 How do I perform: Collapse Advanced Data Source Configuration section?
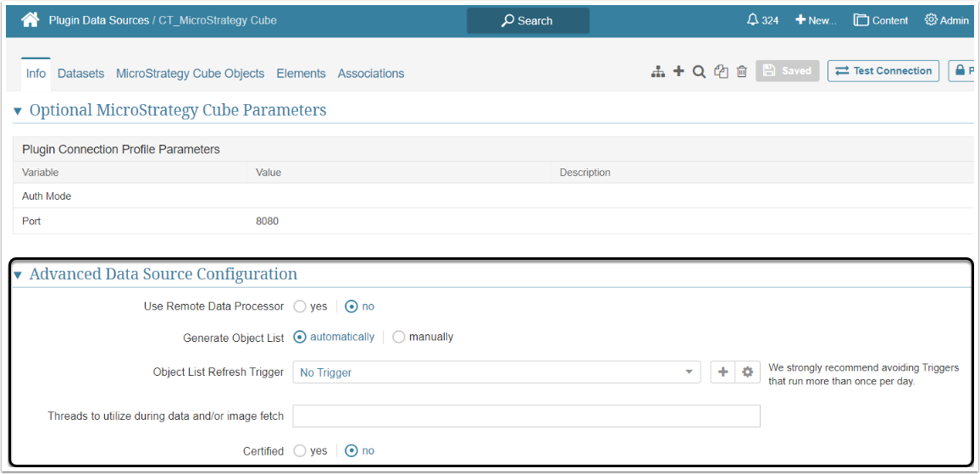tap(18, 275)
